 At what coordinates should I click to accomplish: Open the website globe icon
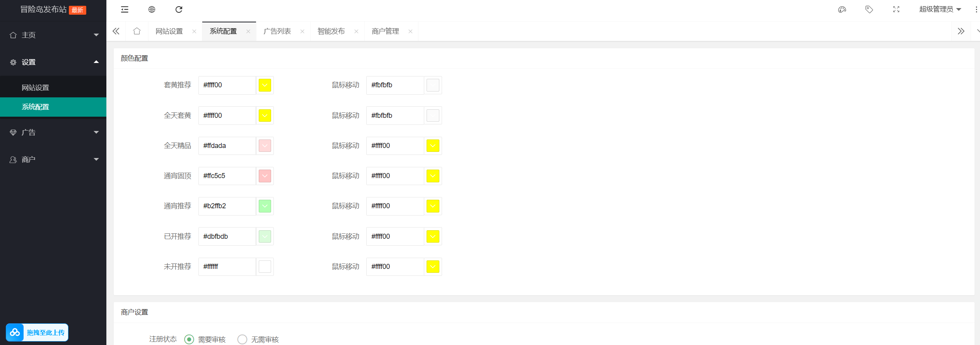152,10
